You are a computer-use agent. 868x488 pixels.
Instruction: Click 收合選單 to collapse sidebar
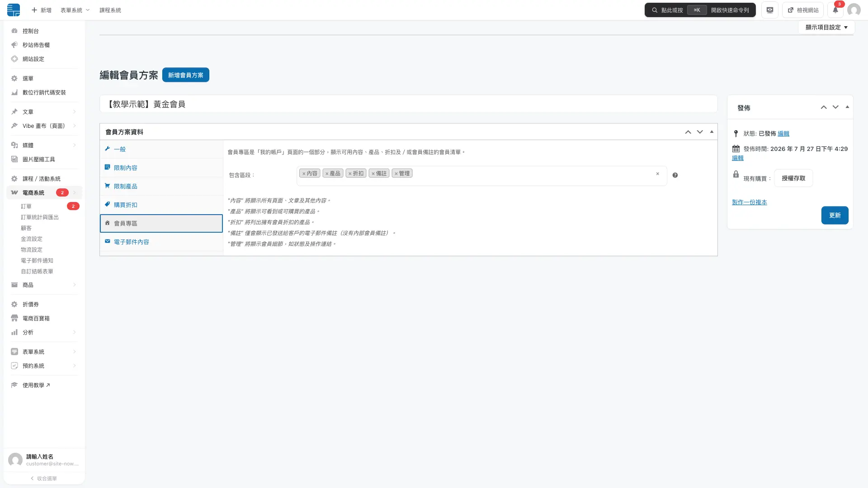coord(44,478)
